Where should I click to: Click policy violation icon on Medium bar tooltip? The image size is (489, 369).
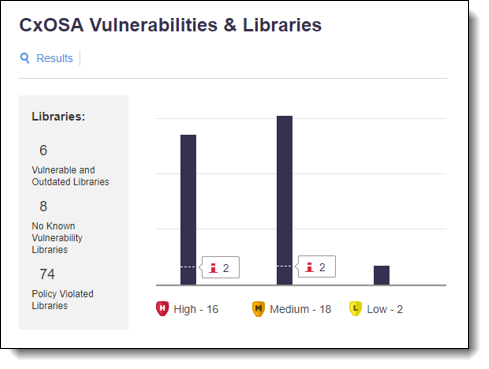(x=310, y=267)
